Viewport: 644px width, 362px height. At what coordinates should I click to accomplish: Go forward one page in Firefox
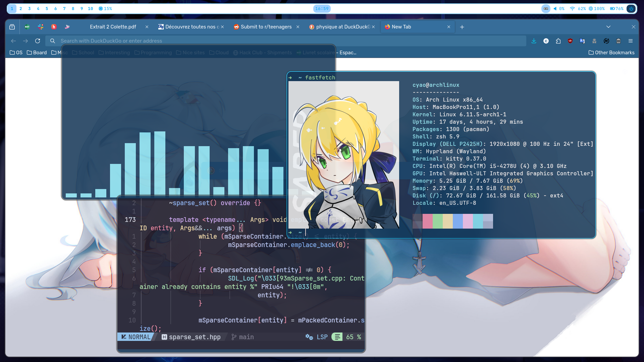25,41
